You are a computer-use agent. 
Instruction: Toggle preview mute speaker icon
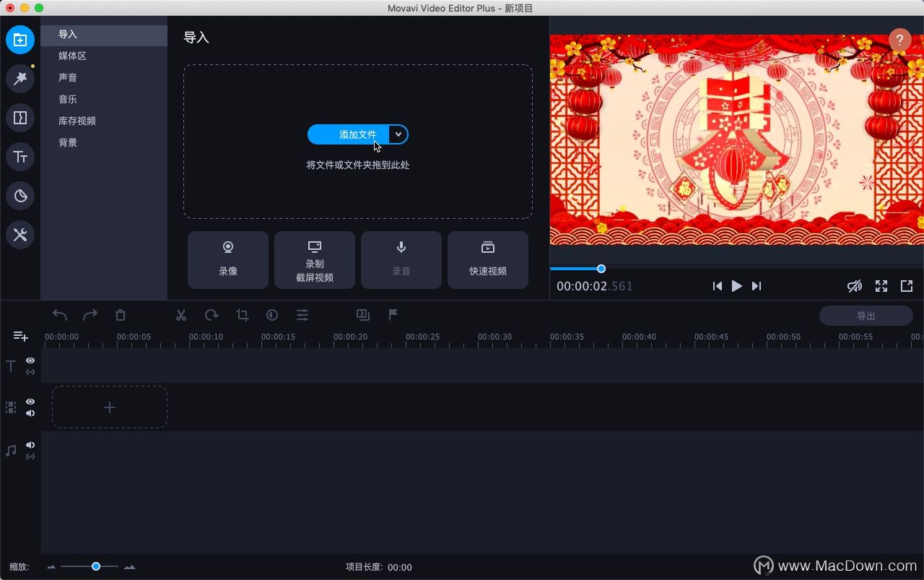(854, 286)
